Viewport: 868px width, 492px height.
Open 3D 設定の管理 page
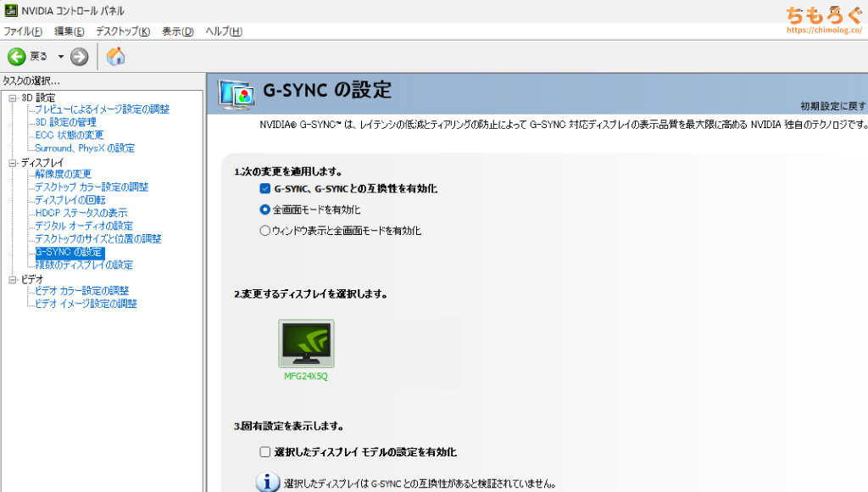(66, 122)
